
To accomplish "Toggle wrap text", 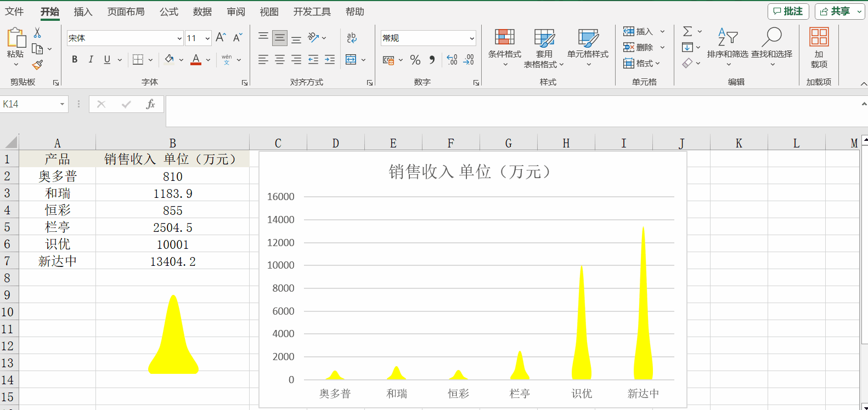I will click(x=352, y=37).
